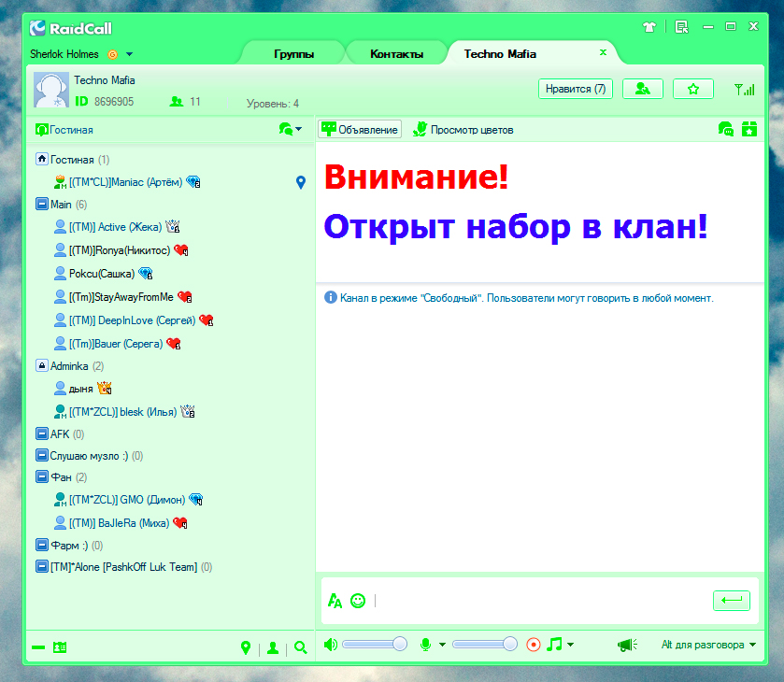Adjust the microphone volume slider
Viewport: 784px width, 682px height.
[x=484, y=644]
